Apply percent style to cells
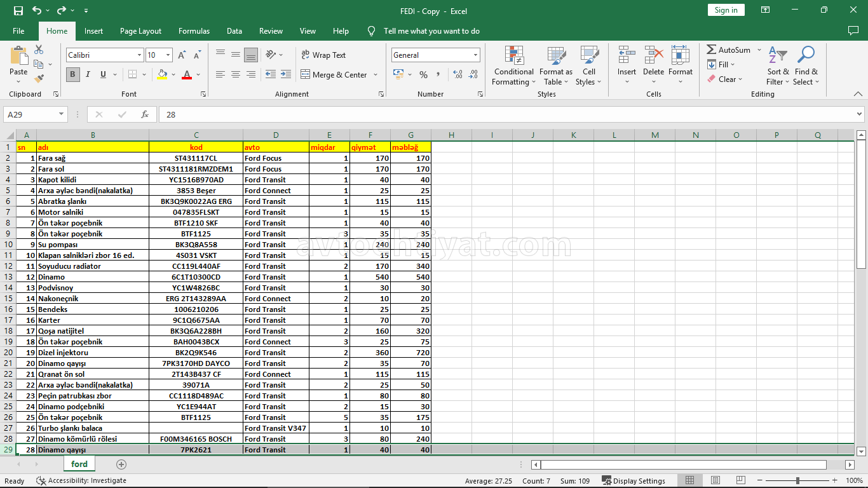 coord(423,74)
